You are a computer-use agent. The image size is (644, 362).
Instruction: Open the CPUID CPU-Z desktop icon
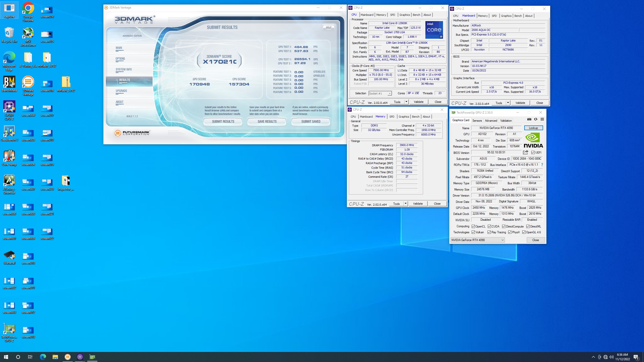[x=9, y=111]
